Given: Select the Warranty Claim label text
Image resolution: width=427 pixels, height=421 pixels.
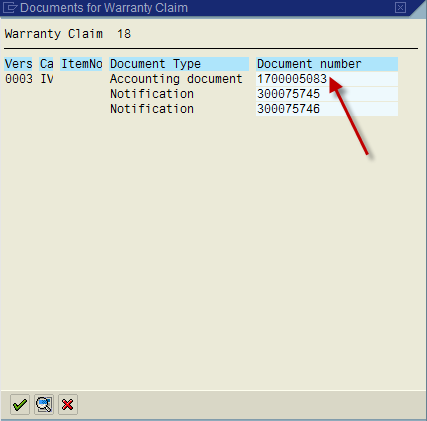Looking at the screenshot, I should pyautogui.click(x=54, y=34).
